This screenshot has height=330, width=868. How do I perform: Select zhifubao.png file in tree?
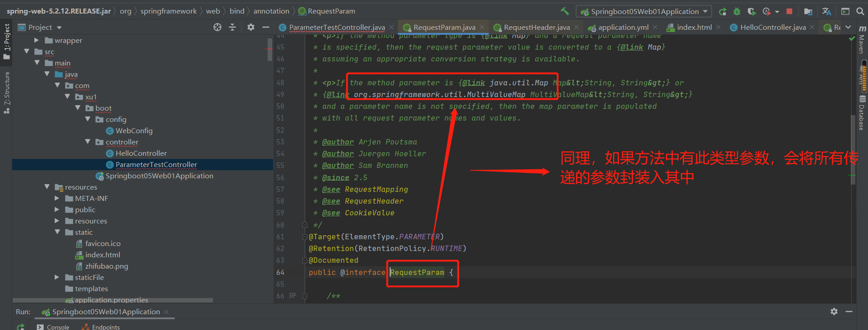pos(102,266)
